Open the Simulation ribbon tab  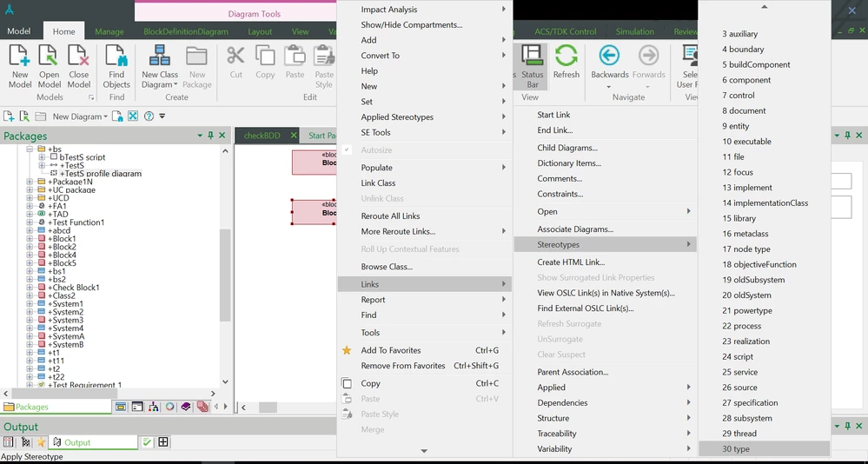635,31
